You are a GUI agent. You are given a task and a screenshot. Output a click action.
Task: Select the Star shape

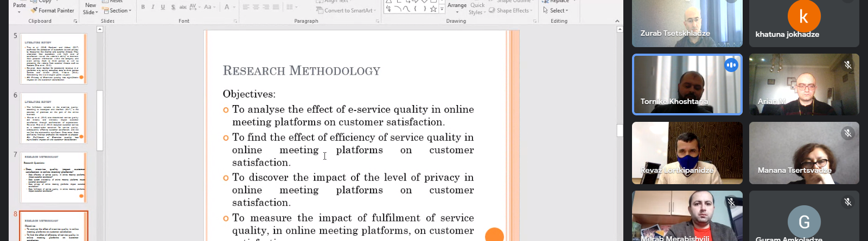click(x=433, y=9)
